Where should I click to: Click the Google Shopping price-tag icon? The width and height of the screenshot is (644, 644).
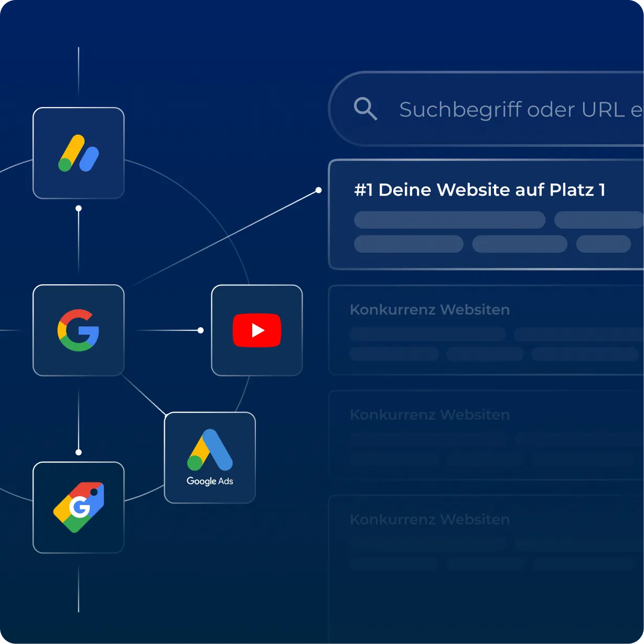coord(79,507)
